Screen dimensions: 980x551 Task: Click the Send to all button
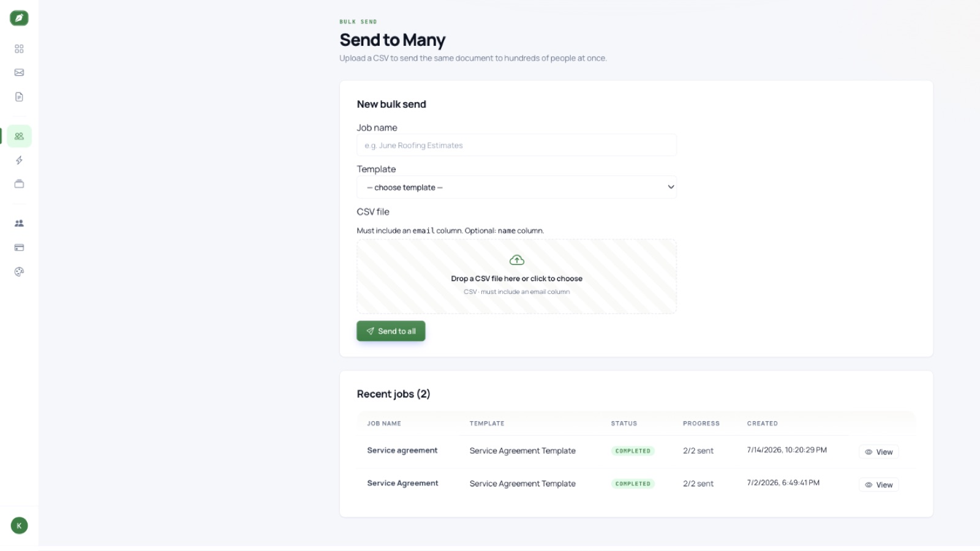[391, 331]
